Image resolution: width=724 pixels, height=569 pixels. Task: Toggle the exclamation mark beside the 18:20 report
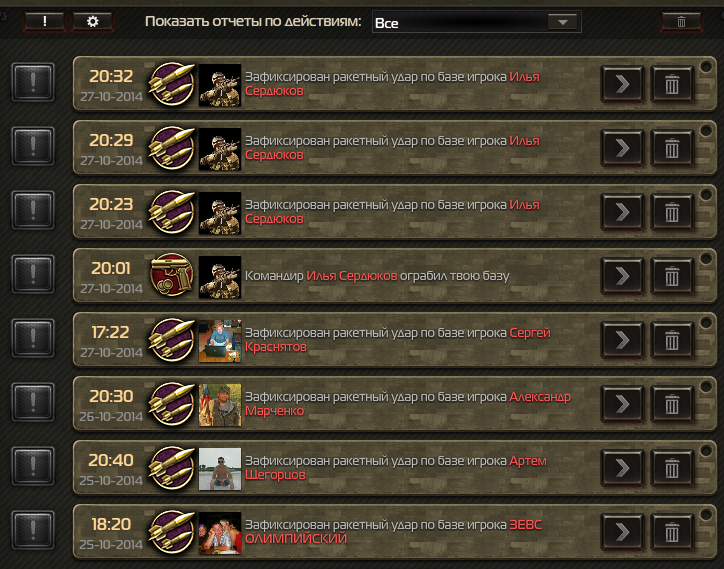coord(33,530)
